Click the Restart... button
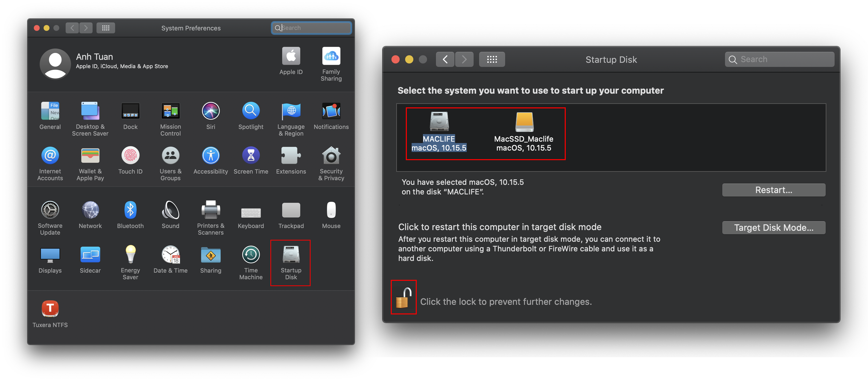Image resolution: width=868 pixels, height=381 pixels. click(773, 190)
